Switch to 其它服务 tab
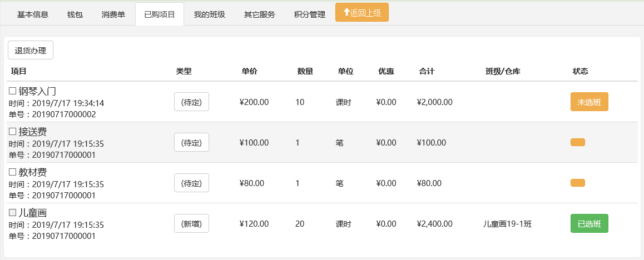 click(x=260, y=14)
